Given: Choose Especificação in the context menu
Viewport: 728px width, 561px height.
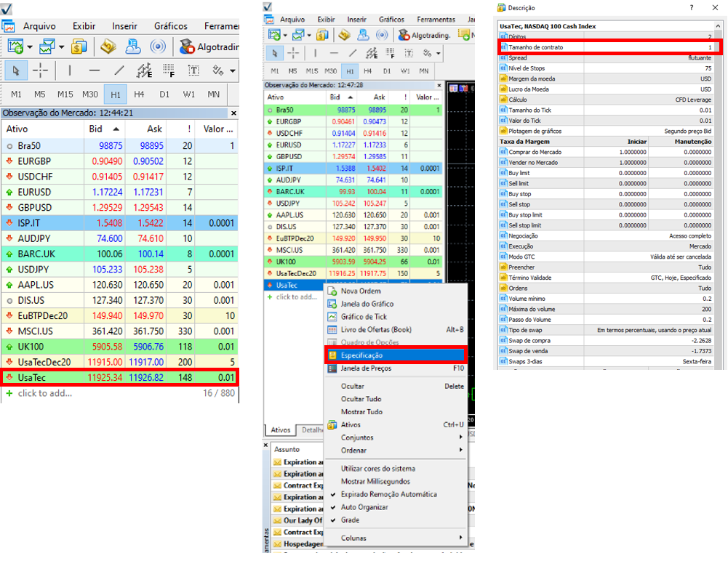Looking at the screenshot, I should 396,355.
